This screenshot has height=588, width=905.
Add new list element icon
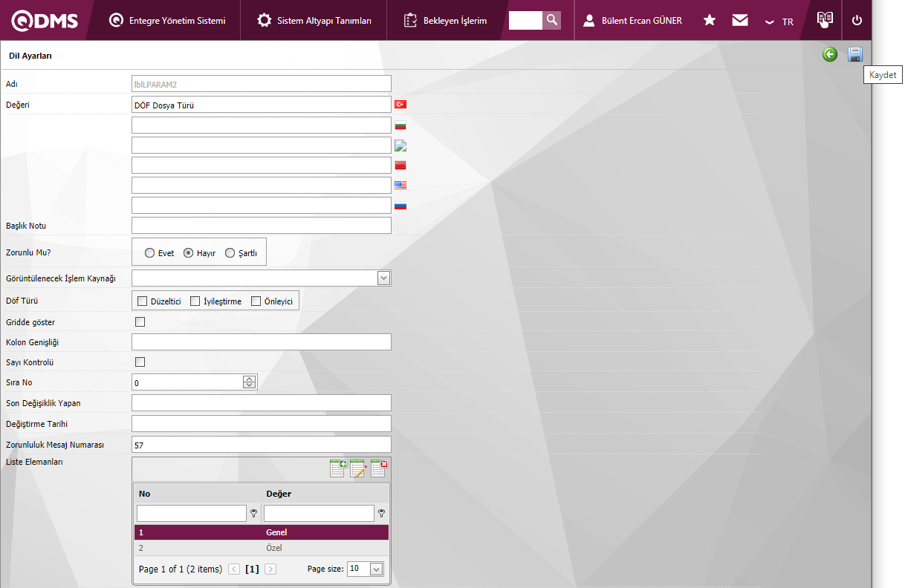click(338, 468)
